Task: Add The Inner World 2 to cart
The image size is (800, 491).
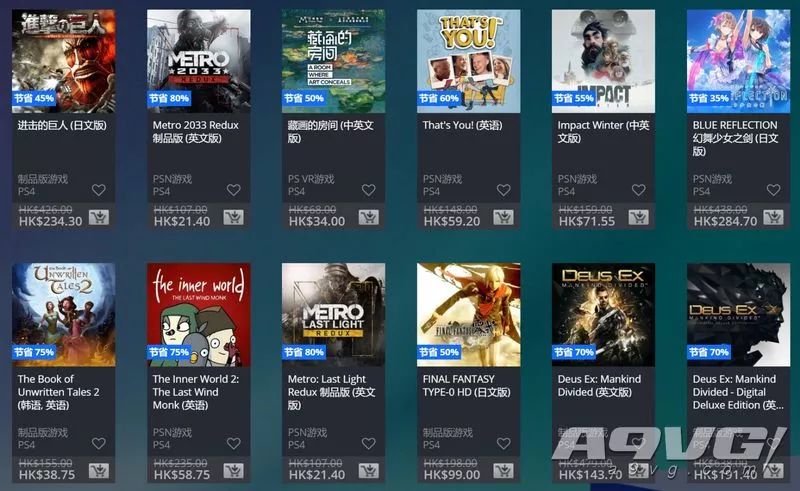Action: click(x=234, y=471)
